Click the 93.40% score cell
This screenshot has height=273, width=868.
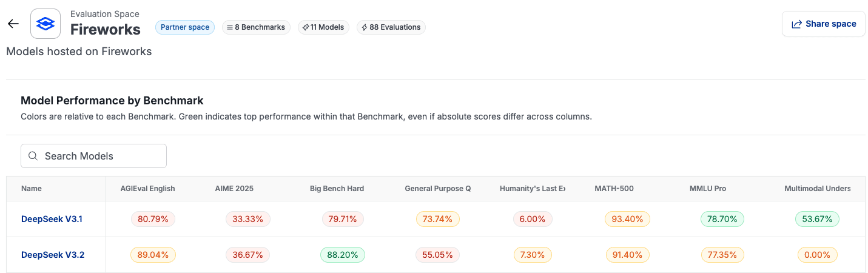click(x=627, y=219)
